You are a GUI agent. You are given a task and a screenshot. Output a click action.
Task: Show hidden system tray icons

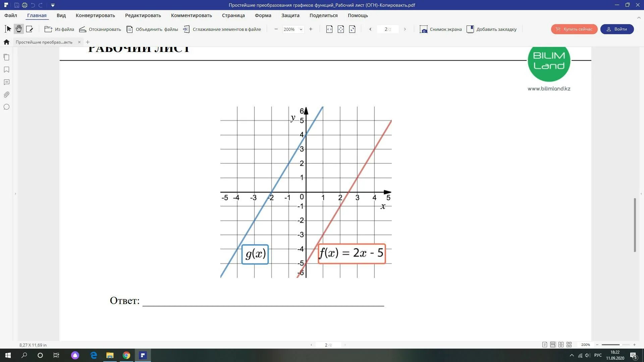[x=572, y=355]
